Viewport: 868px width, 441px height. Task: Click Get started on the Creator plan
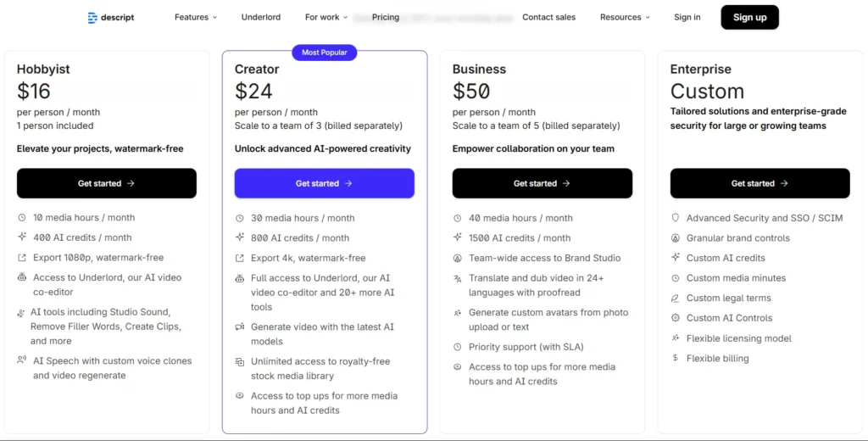(x=325, y=183)
